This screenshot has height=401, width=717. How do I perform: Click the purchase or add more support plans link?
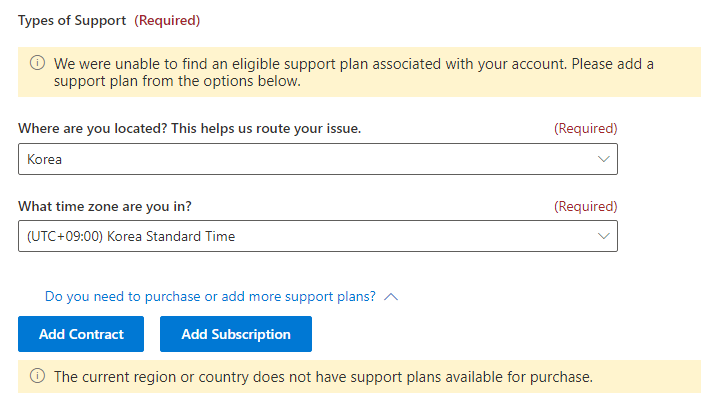210,297
